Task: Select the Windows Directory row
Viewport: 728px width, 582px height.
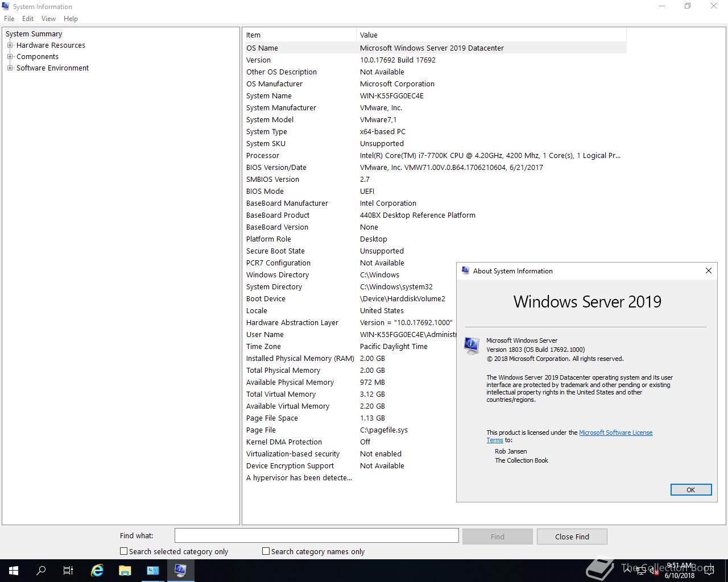Action: 350,275
